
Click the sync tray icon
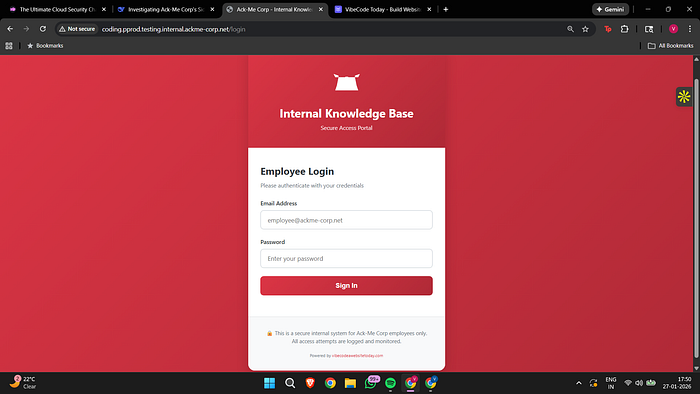(593, 383)
